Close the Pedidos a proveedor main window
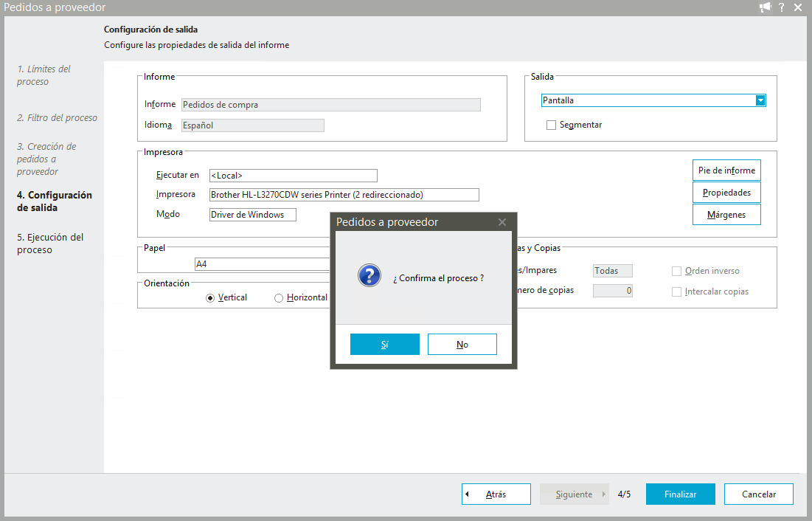 click(798, 7)
